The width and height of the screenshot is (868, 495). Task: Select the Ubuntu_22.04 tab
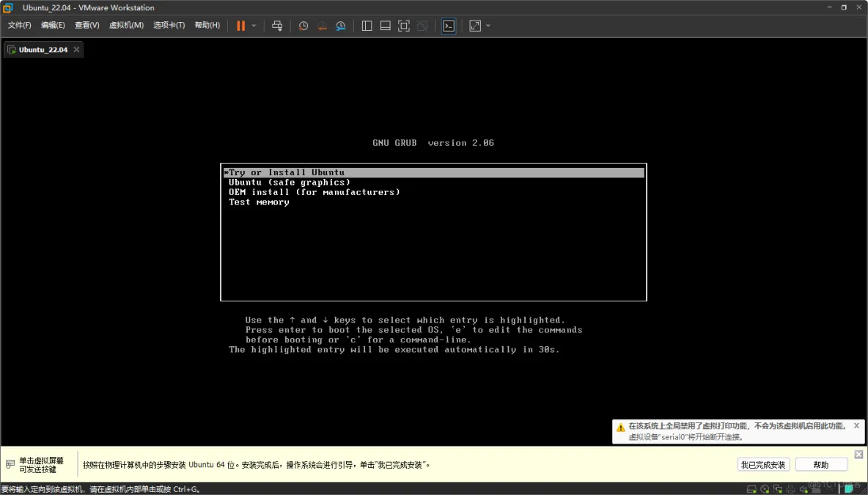pos(43,49)
